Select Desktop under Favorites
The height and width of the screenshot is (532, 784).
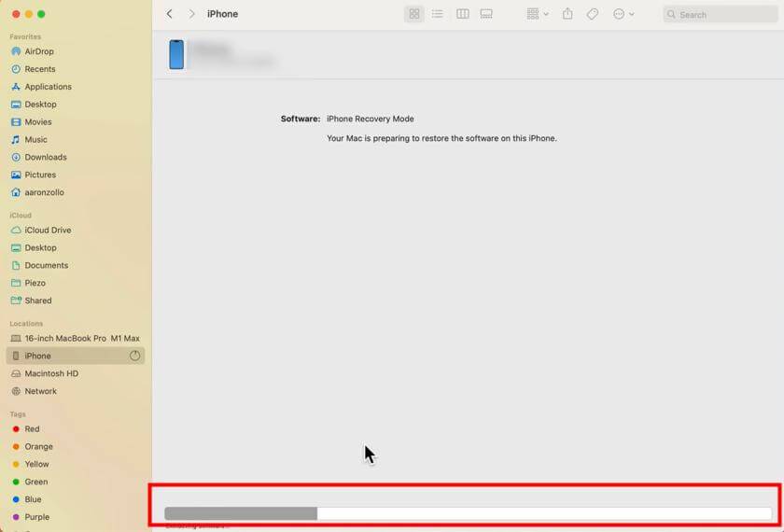pyautogui.click(x=75, y=104)
